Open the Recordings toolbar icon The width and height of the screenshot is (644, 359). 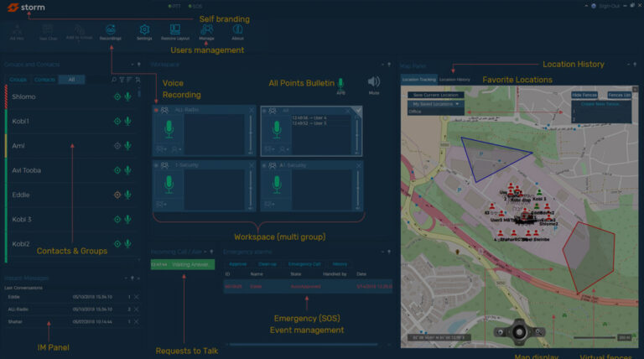pyautogui.click(x=111, y=32)
